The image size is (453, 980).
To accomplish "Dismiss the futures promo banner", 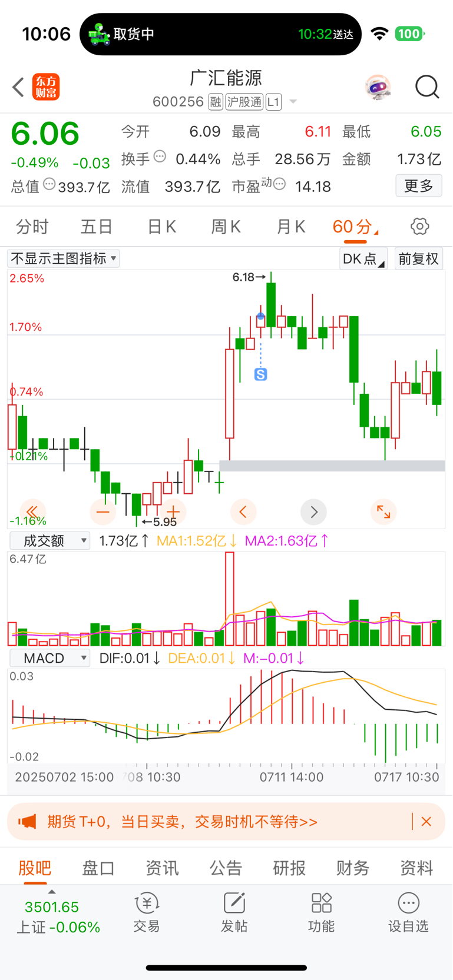I will pyautogui.click(x=426, y=822).
